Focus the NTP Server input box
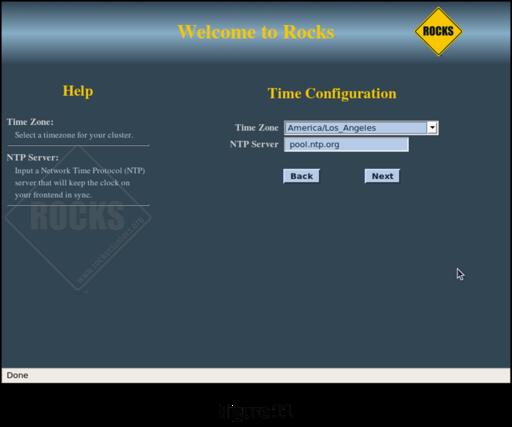The width and height of the screenshot is (512, 427). [346, 145]
